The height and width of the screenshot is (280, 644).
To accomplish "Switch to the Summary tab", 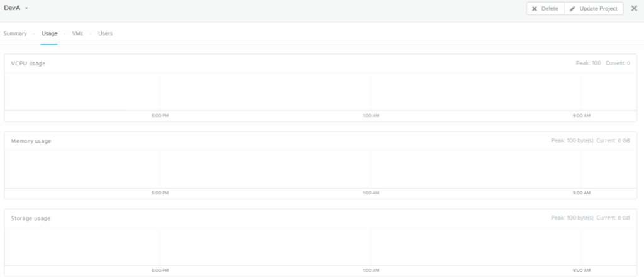I will tap(15, 33).
